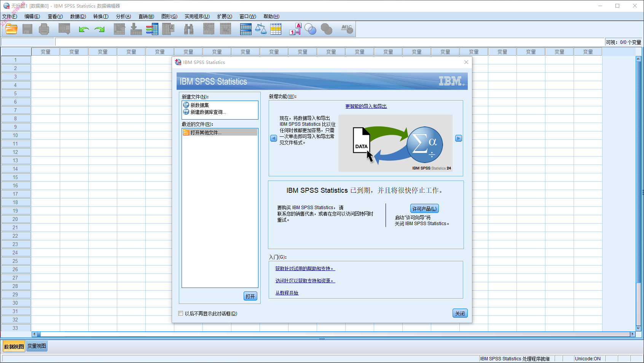
Task: Click the Go to variable icon
Action: tap(136, 29)
